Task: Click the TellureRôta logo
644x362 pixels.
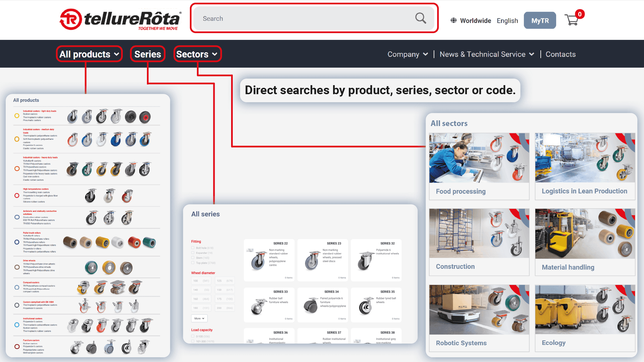Action: (121, 19)
